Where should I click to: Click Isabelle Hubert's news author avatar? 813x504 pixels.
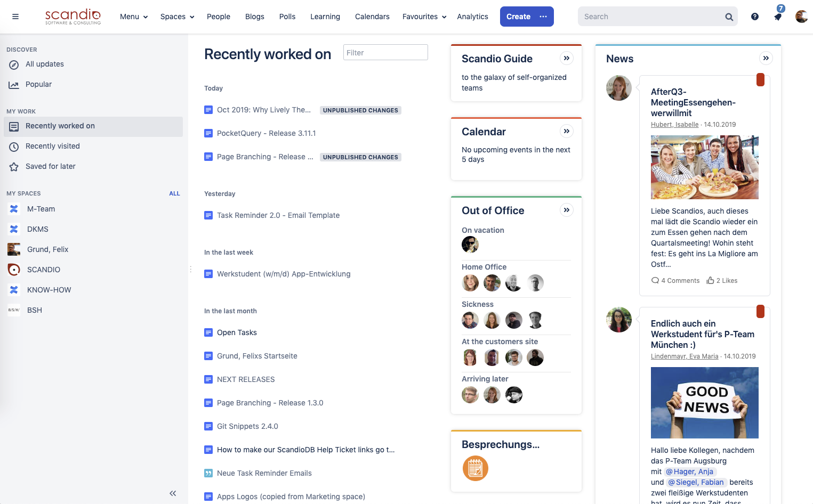619,88
